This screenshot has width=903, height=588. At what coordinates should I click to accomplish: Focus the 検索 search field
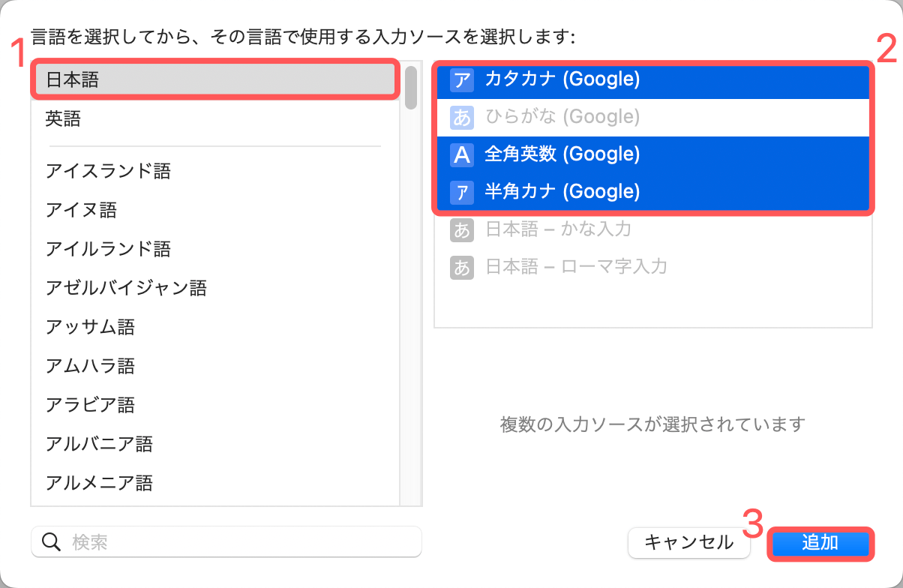point(226,542)
